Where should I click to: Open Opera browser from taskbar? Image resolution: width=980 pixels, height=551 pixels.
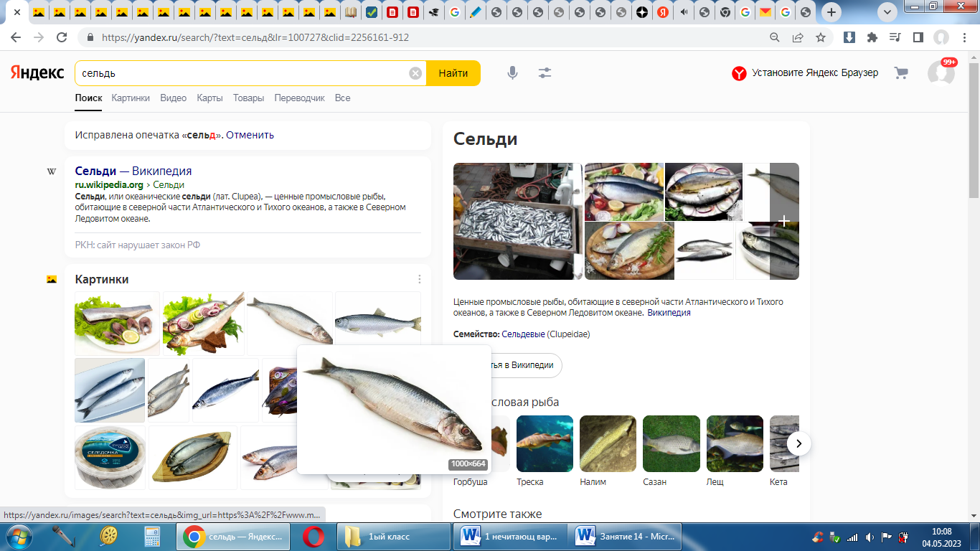coord(313,537)
